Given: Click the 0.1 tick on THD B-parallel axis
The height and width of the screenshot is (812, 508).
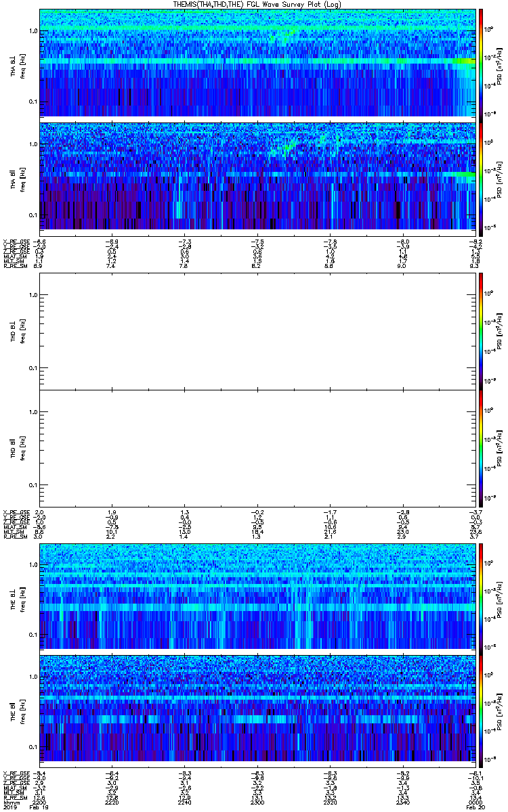Looking at the screenshot, I should 33,485.
